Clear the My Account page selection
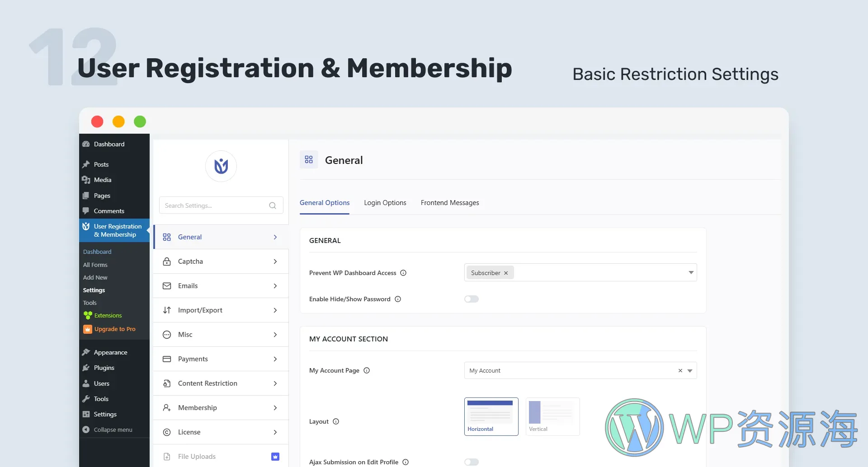Viewport: 868px width, 467px height. (680, 370)
